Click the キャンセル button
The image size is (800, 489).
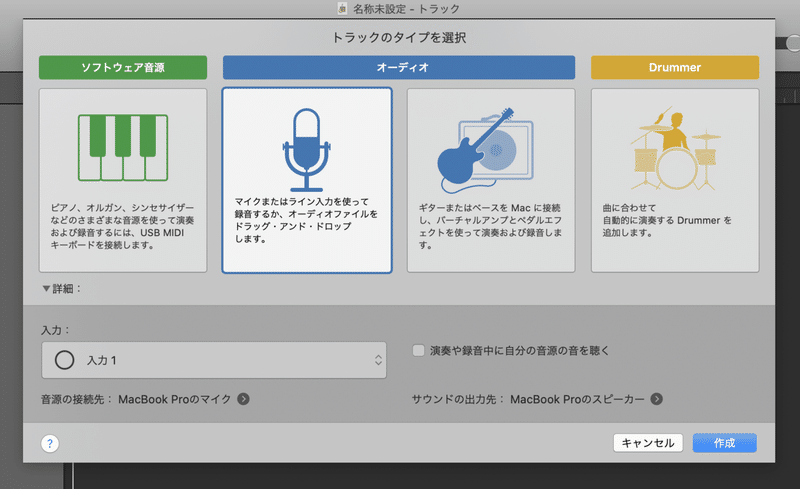click(x=648, y=443)
